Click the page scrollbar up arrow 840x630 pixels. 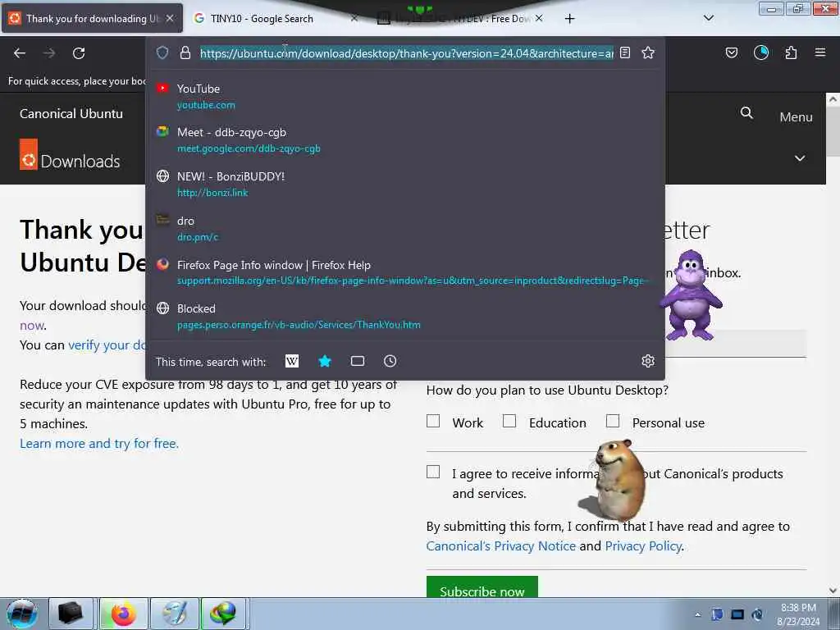833,99
